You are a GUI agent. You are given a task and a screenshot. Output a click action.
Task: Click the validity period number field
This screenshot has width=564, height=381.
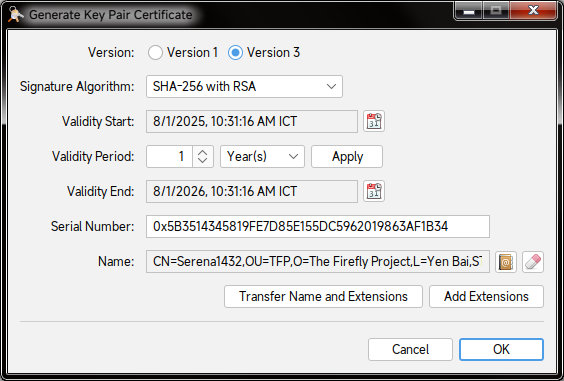[169, 157]
